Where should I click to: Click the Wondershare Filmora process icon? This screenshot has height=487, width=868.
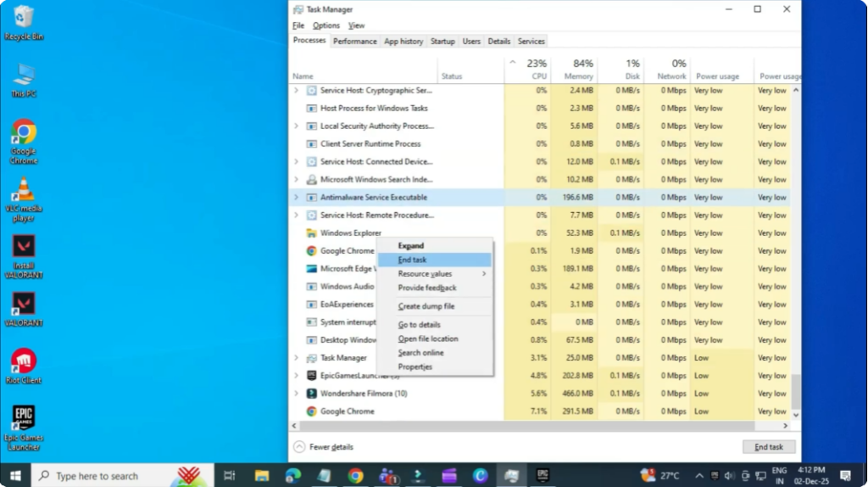coord(311,394)
